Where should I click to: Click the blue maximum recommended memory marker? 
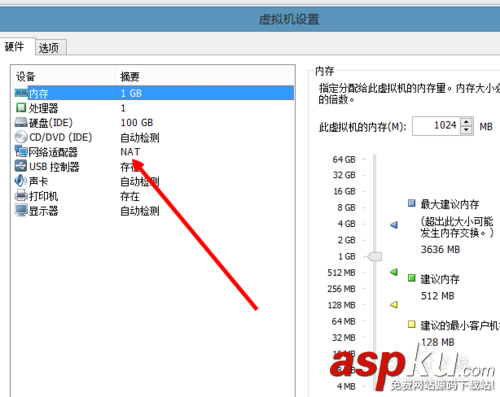point(394,225)
